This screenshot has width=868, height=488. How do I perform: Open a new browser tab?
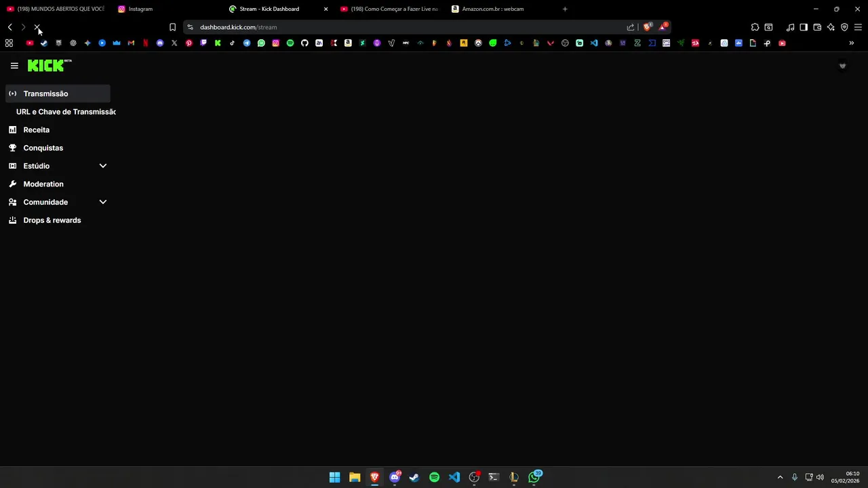click(565, 9)
